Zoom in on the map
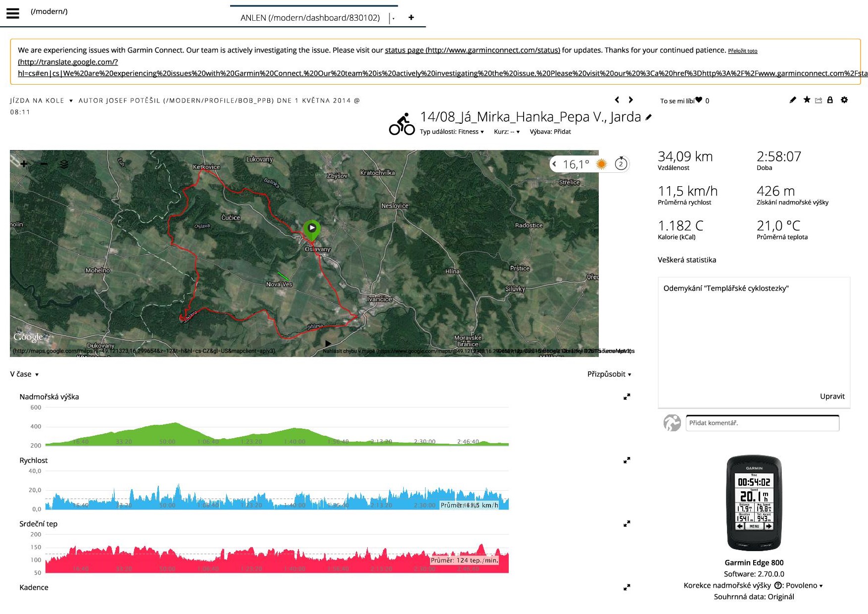The height and width of the screenshot is (614, 868). 24,164
